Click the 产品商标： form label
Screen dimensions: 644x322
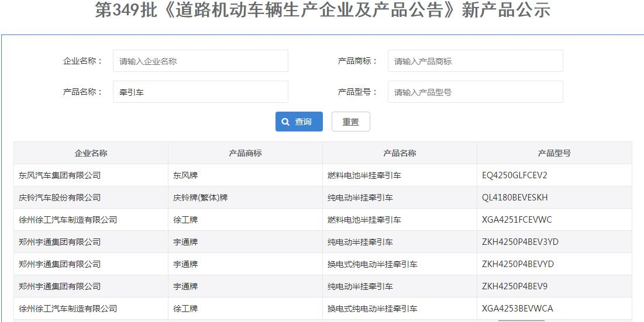(x=358, y=61)
